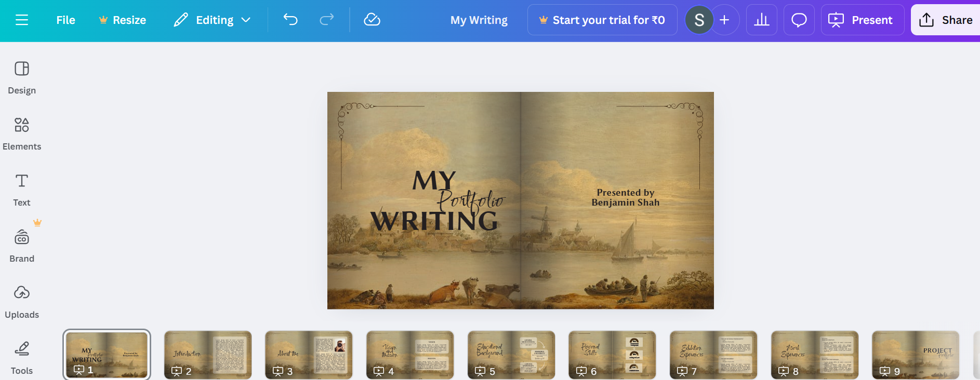The width and height of the screenshot is (980, 380).
Task: Click the Editing pencil icon
Action: coord(181,20)
